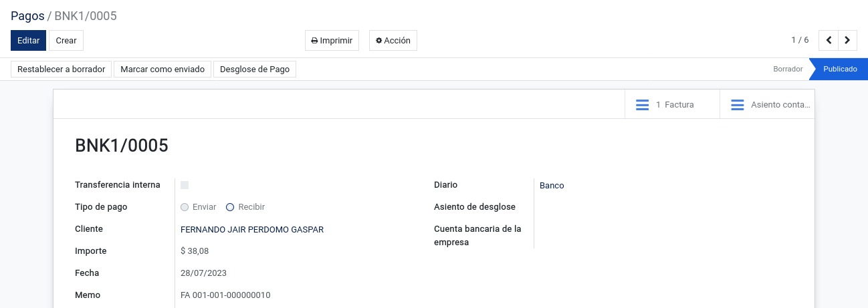Open the Banco journal link
Screen dimensions: 868x308
click(x=552, y=185)
